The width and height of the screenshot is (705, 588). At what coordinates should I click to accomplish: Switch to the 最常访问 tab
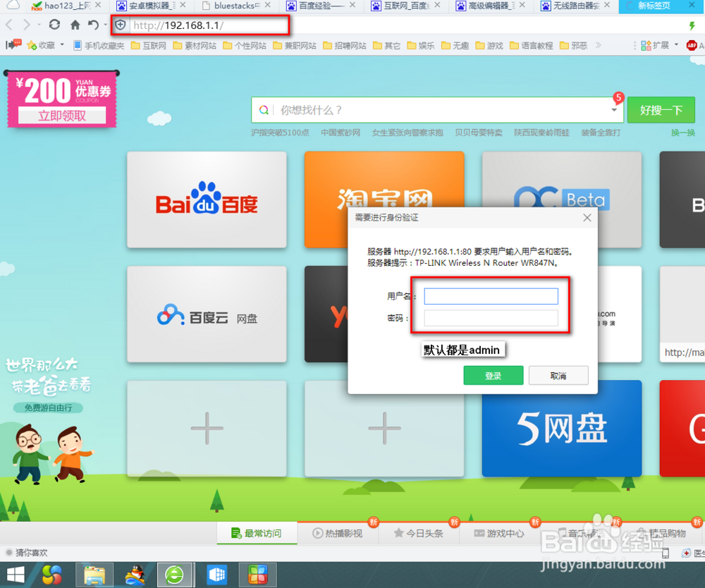pos(257,534)
